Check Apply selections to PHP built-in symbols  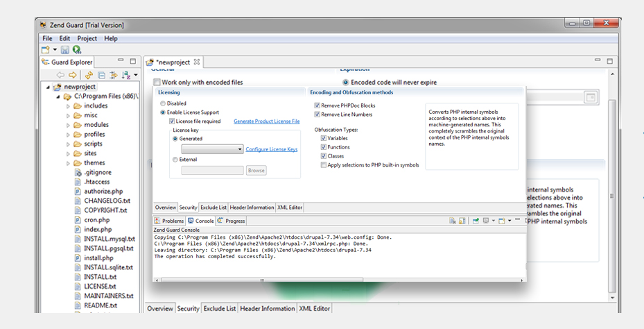(x=324, y=165)
